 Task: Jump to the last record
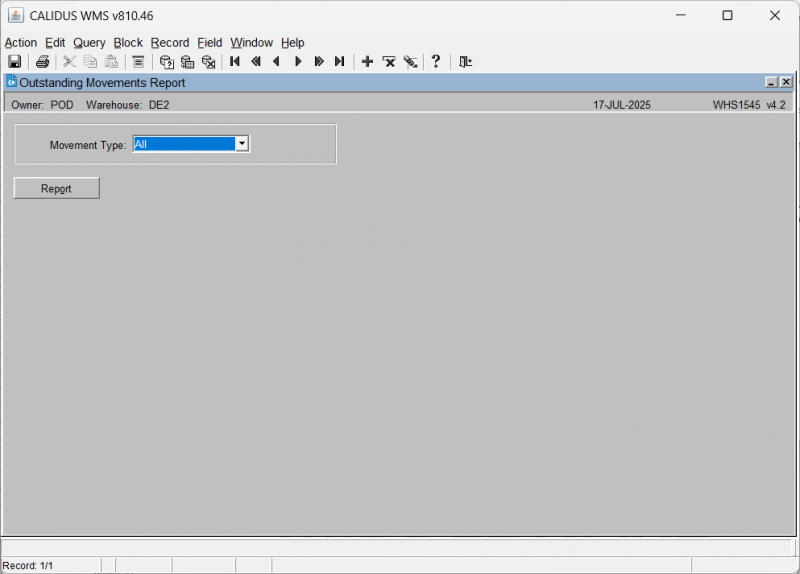(340, 62)
